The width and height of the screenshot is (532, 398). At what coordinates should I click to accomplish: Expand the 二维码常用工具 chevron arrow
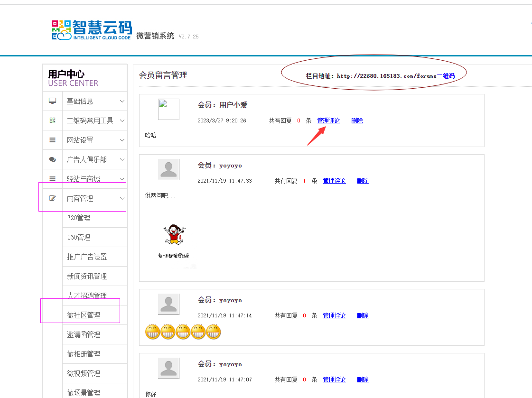pos(122,120)
